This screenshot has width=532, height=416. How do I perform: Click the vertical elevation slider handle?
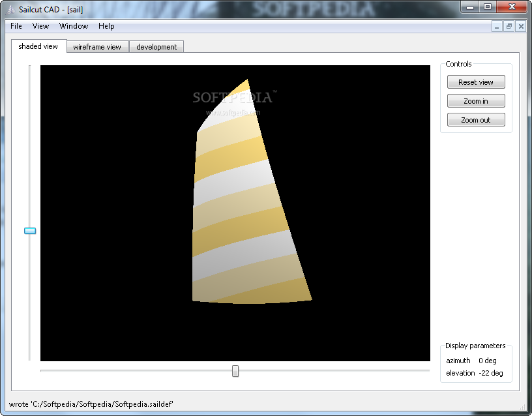[x=30, y=231]
